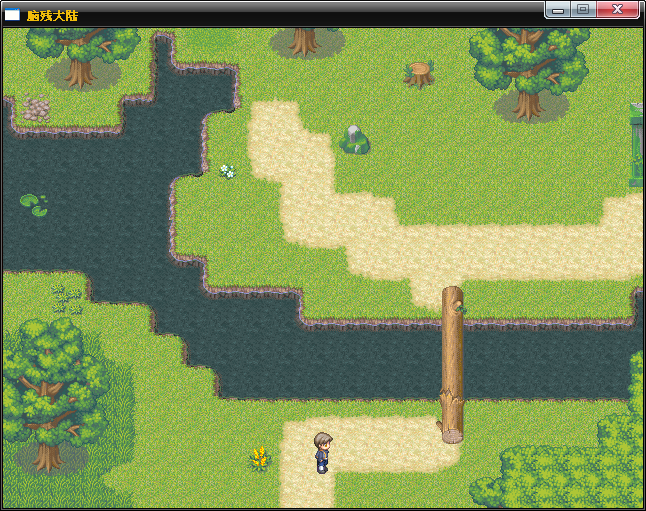Click the player character on the sand path

click(323, 452)
